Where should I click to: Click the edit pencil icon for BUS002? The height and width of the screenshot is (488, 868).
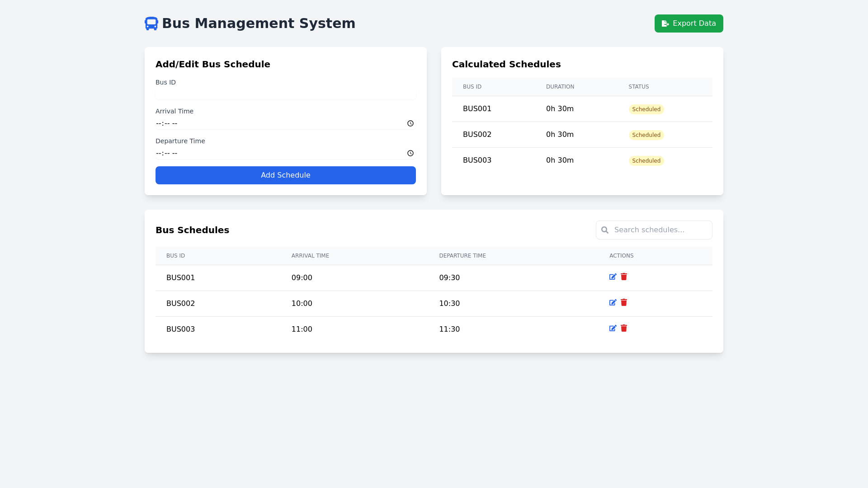[613, 302]
